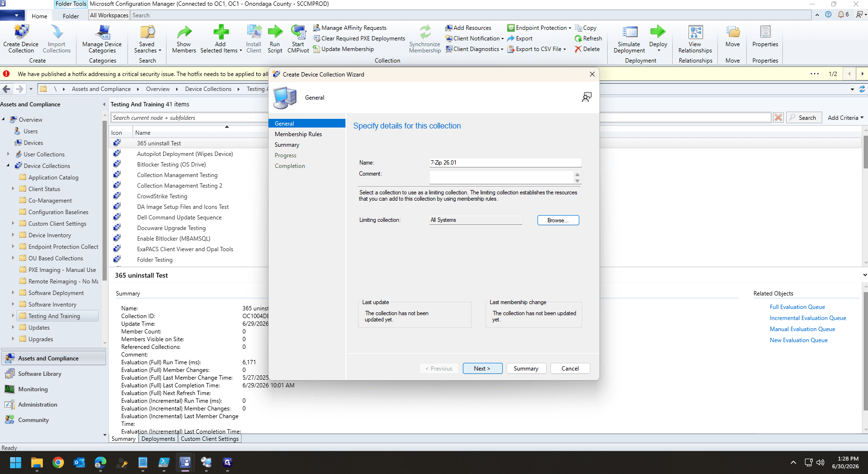Switch to Folder ribbon tab

click(71, 16)
